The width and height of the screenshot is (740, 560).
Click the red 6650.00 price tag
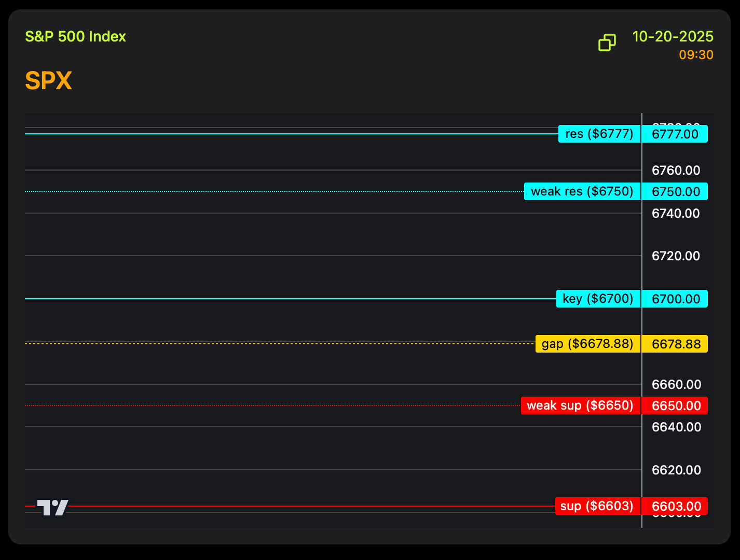(x=675, y=406)
